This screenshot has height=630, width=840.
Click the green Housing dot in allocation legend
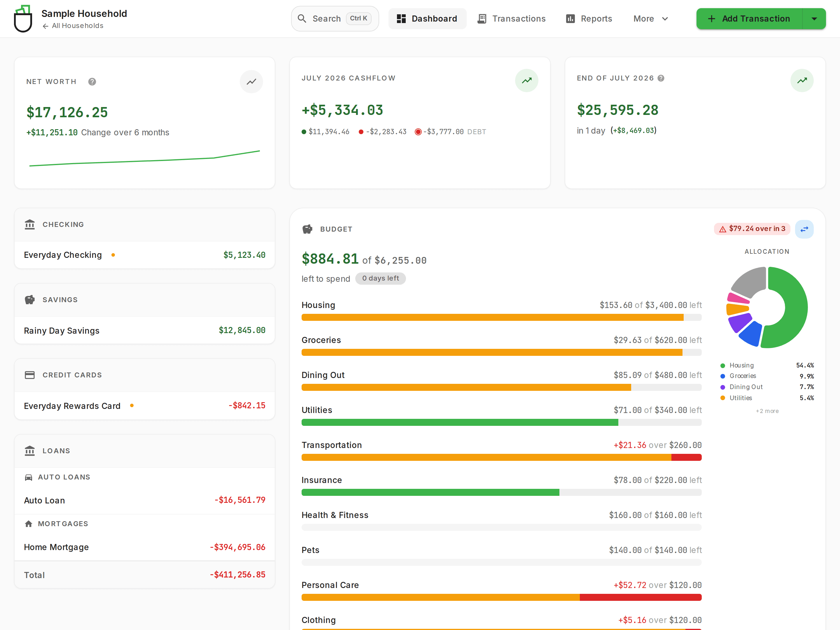(723, 366)
